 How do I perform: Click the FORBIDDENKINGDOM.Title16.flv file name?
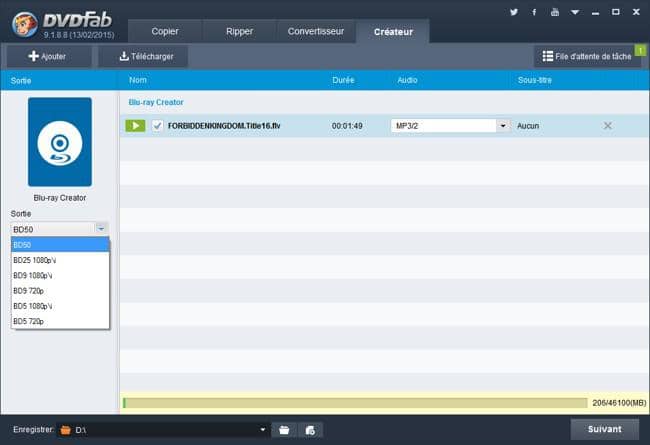pos(224,126)
